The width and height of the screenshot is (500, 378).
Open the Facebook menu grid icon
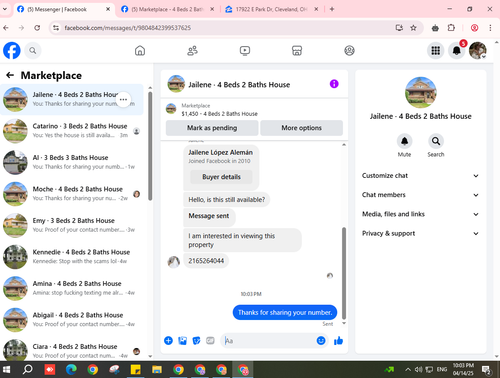[x=435, y=51]
